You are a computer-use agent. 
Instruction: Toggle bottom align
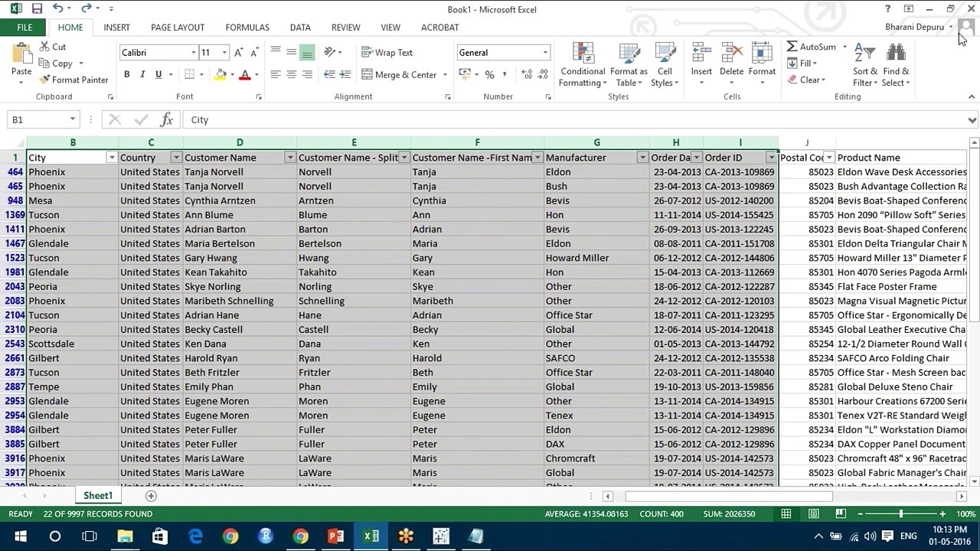click(x=307, y=53)
